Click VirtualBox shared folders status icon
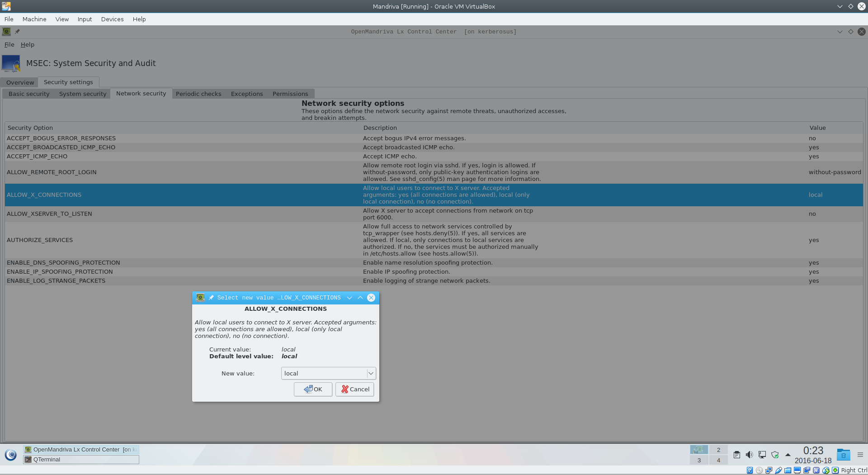 coord(788,470)
